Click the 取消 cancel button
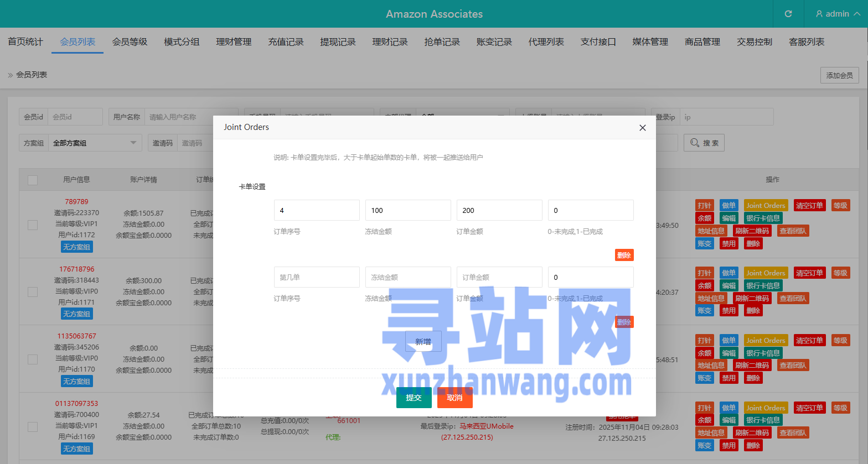The width and height of the screenshot is (868, 464). (x=454, y=398)
